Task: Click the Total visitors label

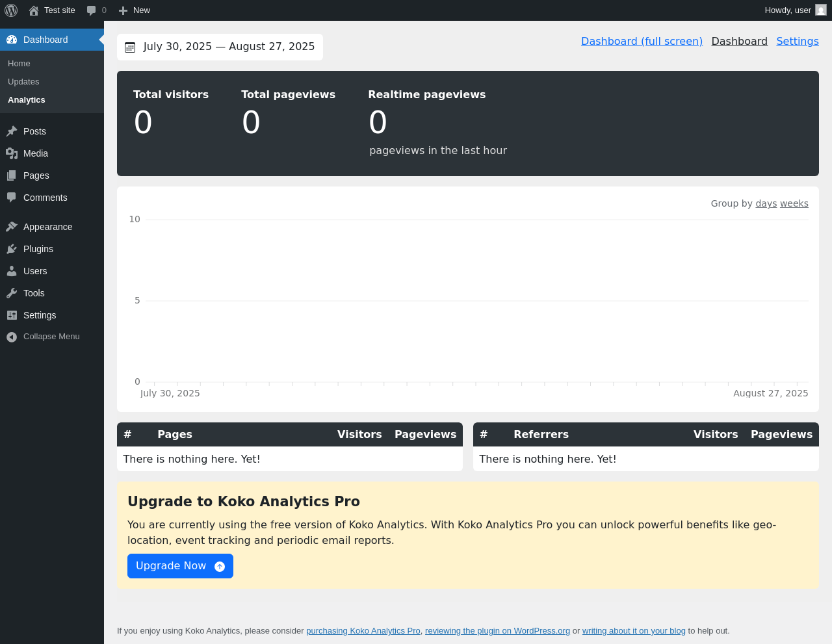Action: [x=171, y=94]
